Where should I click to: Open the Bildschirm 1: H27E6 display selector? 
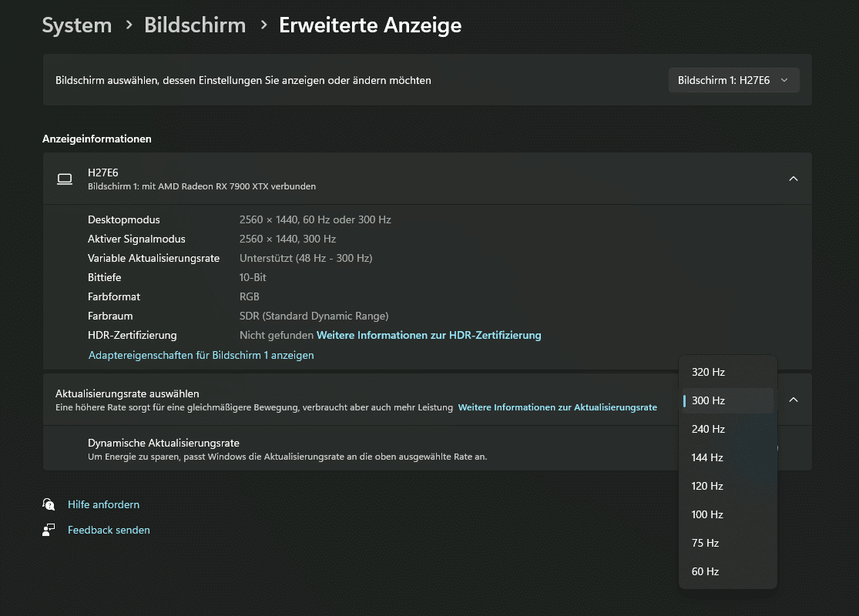tap(733, 80)
